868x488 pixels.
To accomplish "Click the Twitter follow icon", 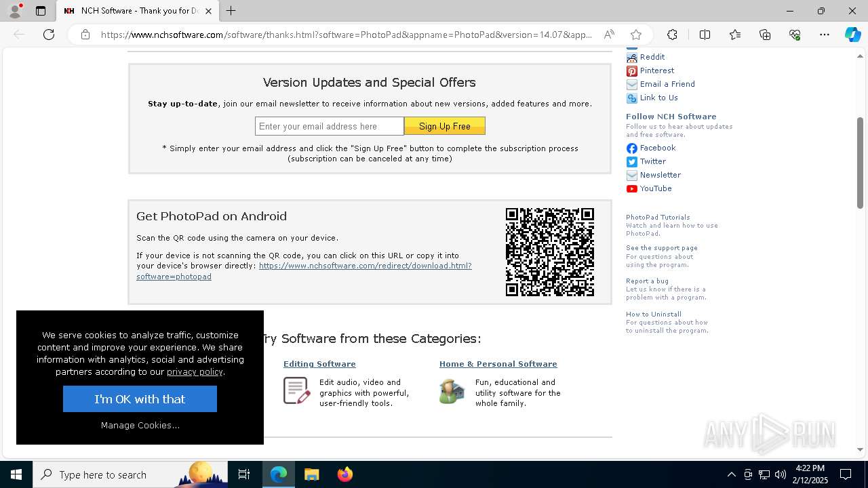I will click(631, 161).
